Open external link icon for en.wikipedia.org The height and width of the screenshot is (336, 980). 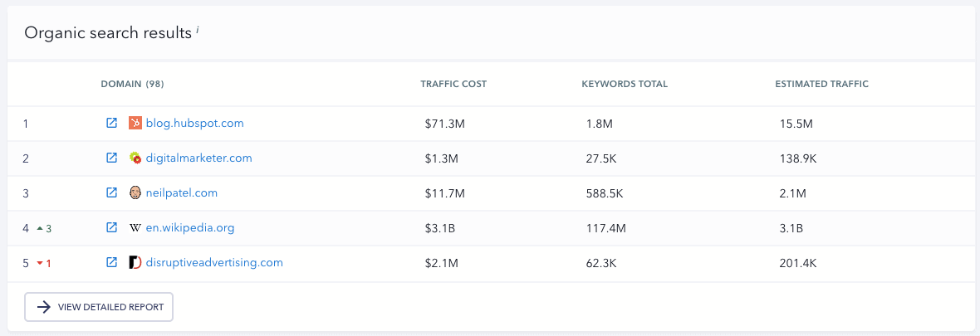click(x=111, y=227)
